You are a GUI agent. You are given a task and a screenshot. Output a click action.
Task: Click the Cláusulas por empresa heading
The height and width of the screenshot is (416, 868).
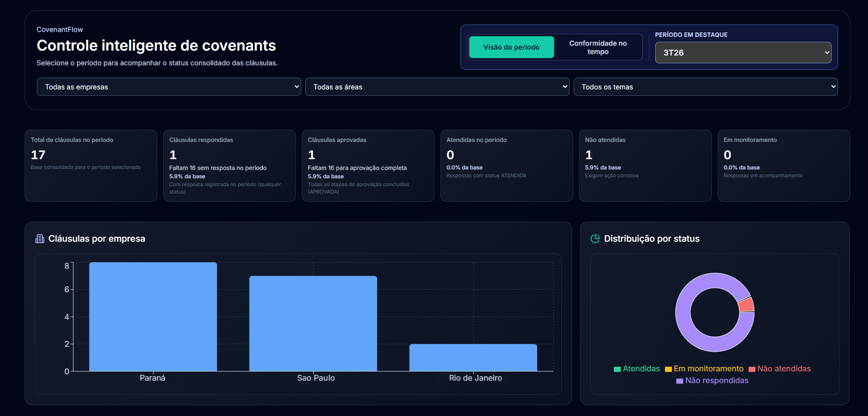coord(97,239)
